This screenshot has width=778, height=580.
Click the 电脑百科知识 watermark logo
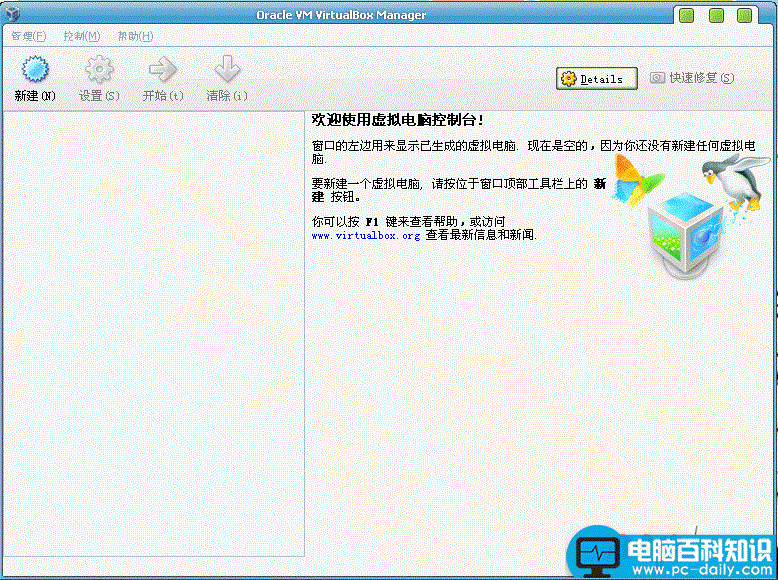coord(671,553)
